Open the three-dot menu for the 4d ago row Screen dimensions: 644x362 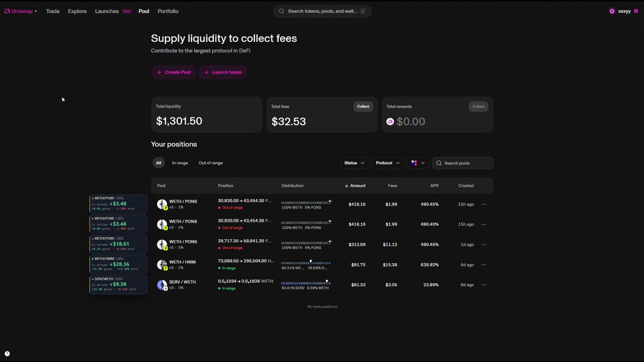coord(484,264)
